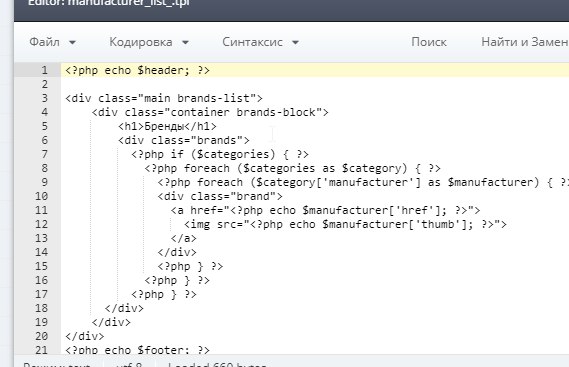569x367 pixels.
Task: Click the 'Loaded 660 bytes' status text
Action: click(217, 364)
